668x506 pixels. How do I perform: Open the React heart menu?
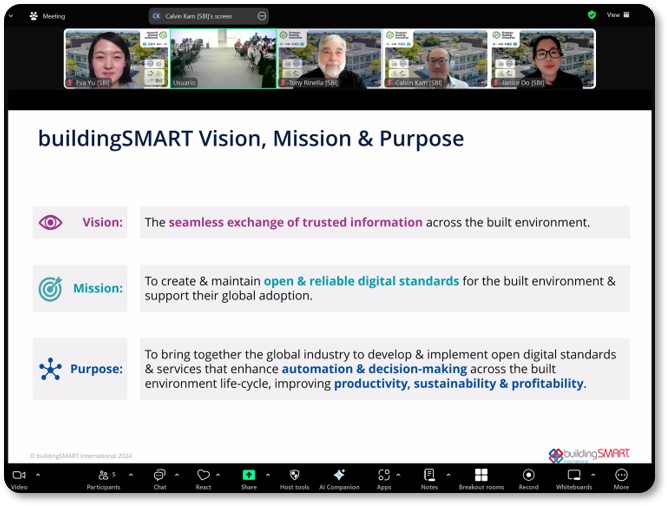[x=203, y=479]
